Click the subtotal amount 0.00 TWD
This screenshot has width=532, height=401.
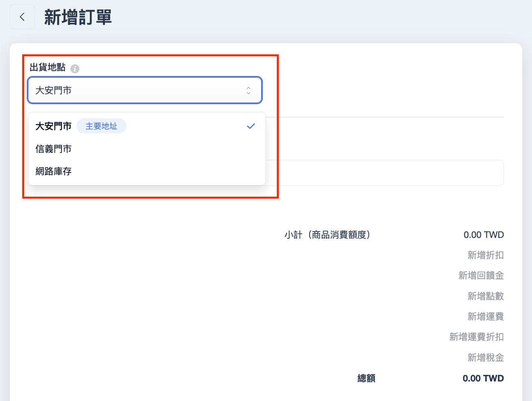[x=483, y=235]
